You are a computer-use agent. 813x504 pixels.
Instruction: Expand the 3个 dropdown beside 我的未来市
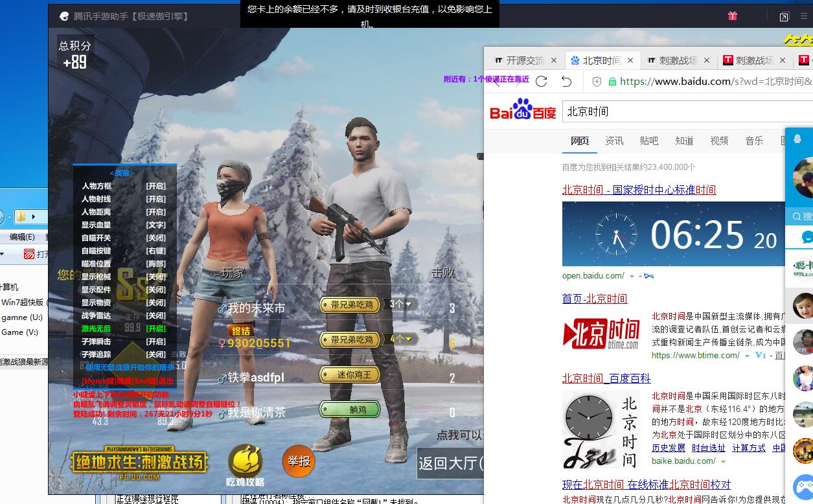point(402,304)
